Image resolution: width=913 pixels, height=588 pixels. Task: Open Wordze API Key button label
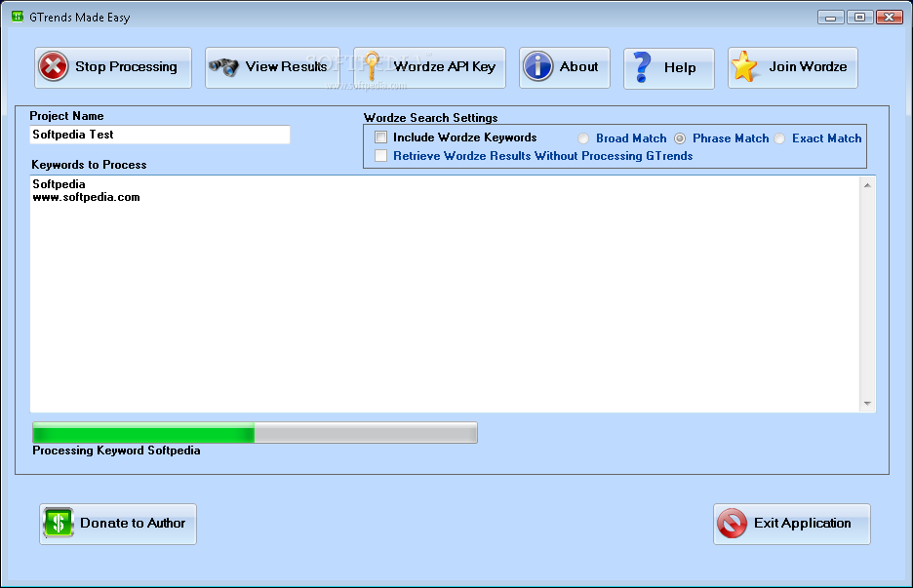coord(444,67)
